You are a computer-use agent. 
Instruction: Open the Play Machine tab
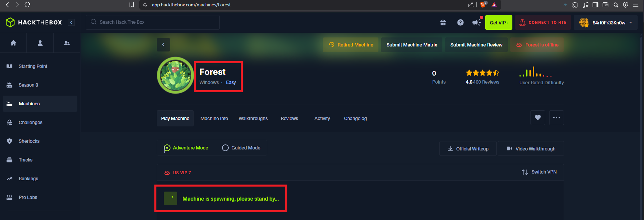pyautogui.click(x=175, y=118)
